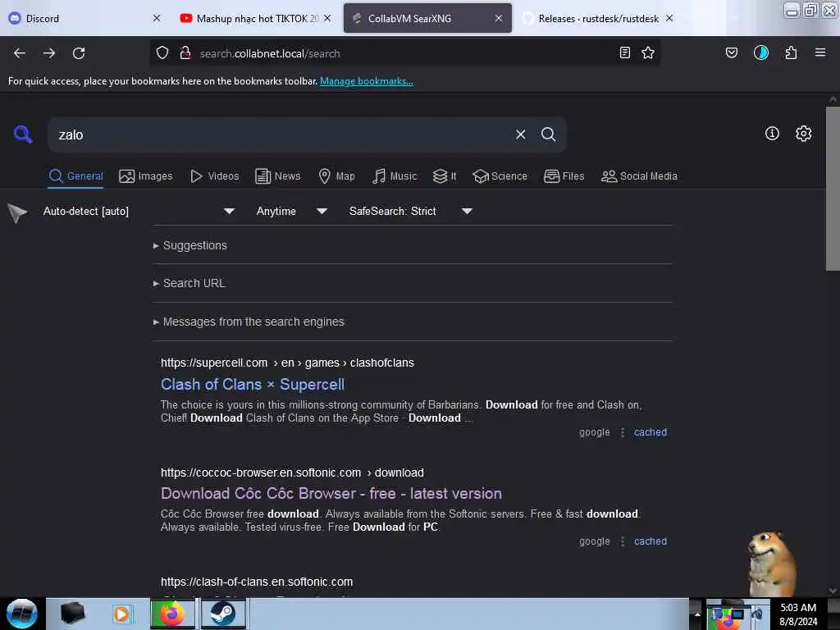
Task: Select the News search category
Action: tap(278, 176)
